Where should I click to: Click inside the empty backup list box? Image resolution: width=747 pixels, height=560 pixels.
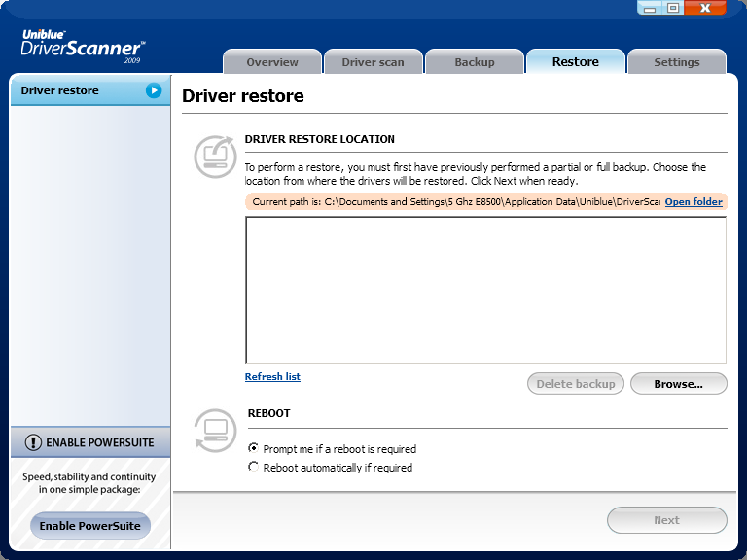click(x=485, y=290)
